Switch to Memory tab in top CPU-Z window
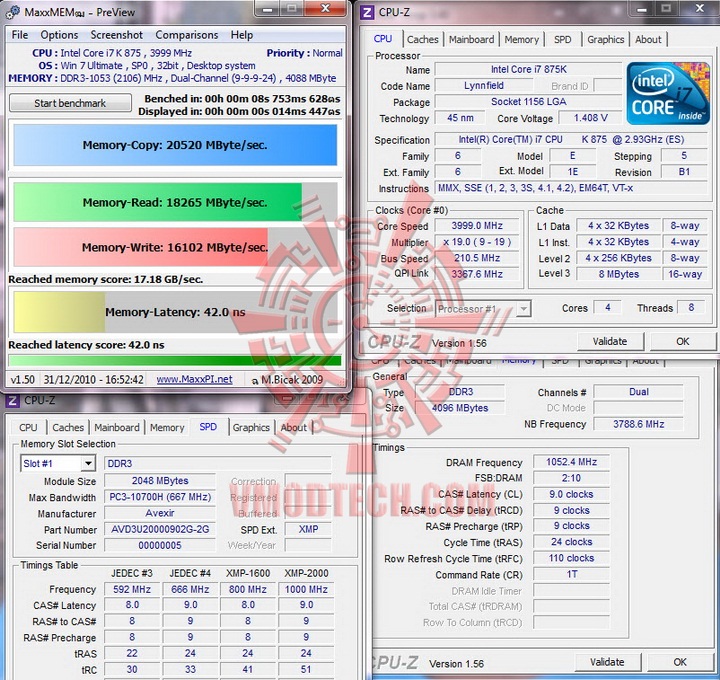Screen dimensions: 720x680 pyautogui.click(x=522, y=39)
